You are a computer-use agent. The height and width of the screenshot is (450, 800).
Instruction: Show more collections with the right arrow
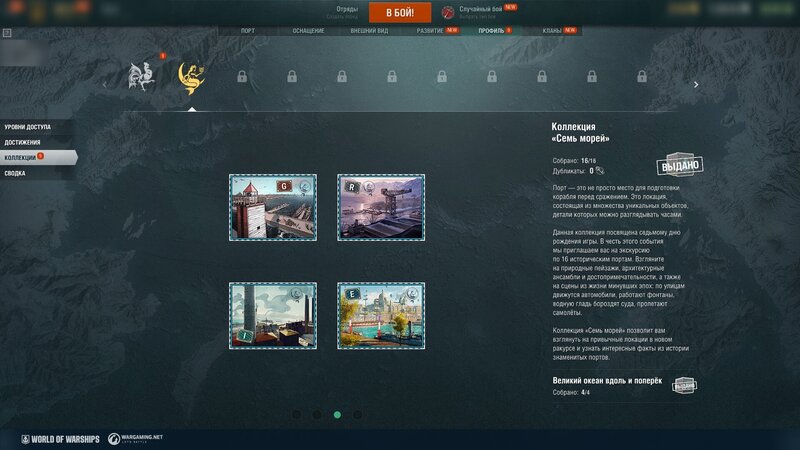(696, 85)
